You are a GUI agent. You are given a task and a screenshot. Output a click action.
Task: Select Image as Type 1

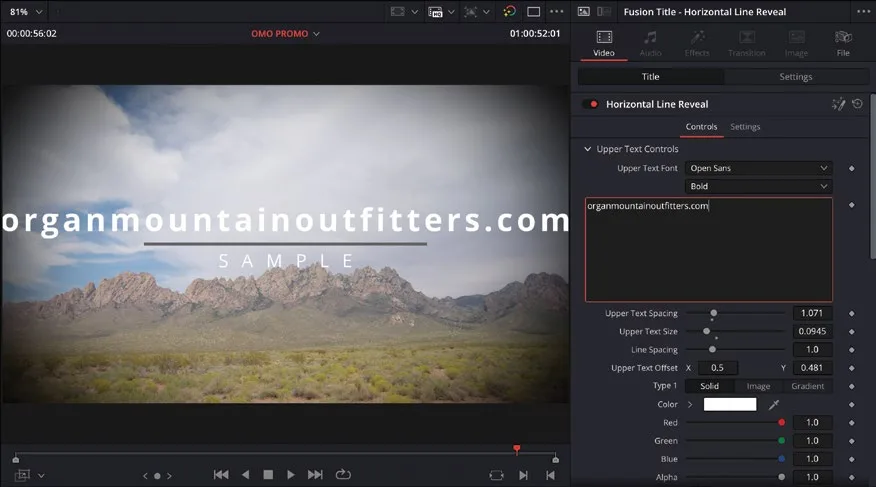tap(758, 386)
